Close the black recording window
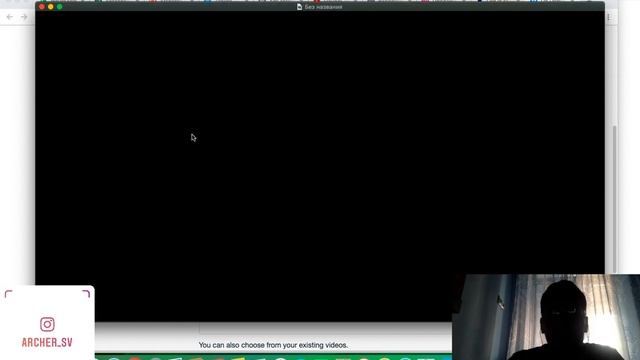 pyautogui.click(x=42, y=7)
